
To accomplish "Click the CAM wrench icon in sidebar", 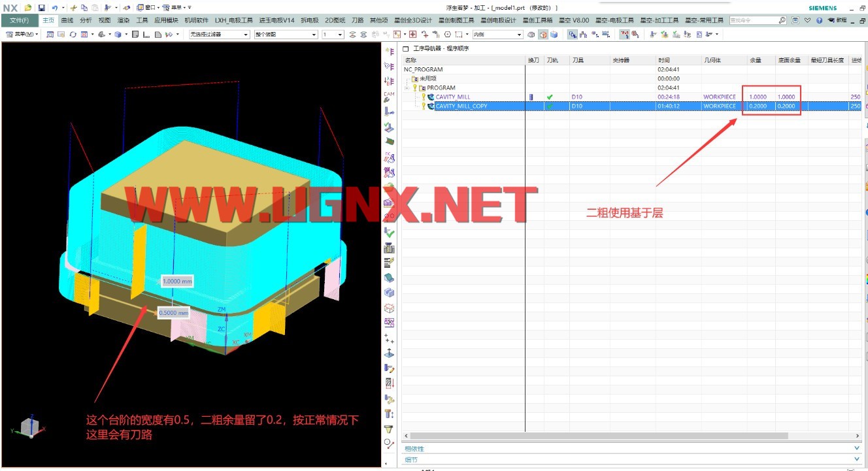I will (390, 97).
